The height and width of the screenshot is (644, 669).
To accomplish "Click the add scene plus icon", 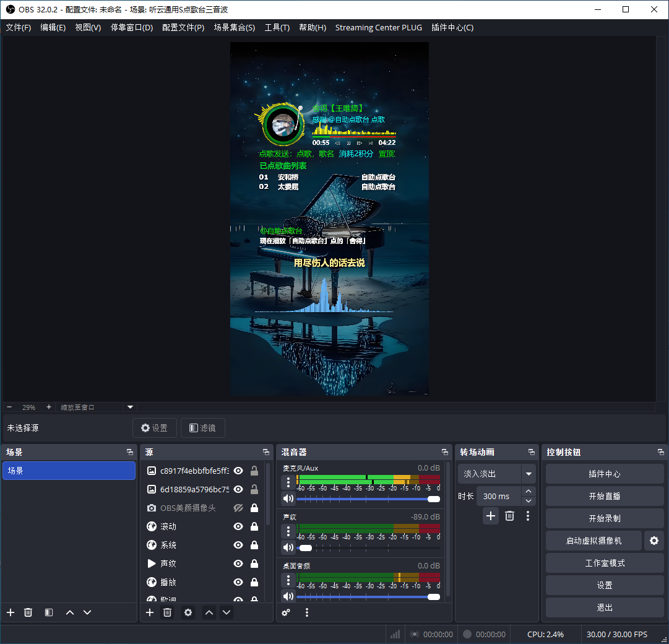I will (11, 612).
